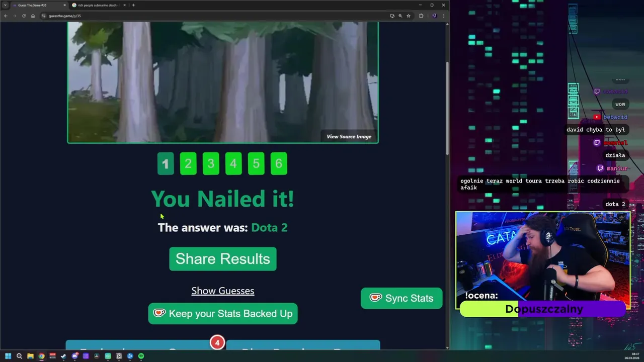
Task: Click the Dopuszczalny rating bar
Action: pos(543,309)
